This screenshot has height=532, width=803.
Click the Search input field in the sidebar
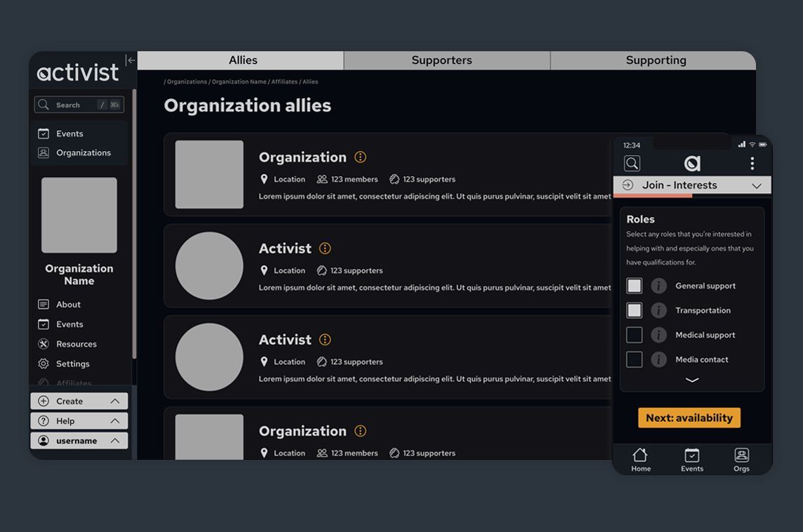point(79,105)
